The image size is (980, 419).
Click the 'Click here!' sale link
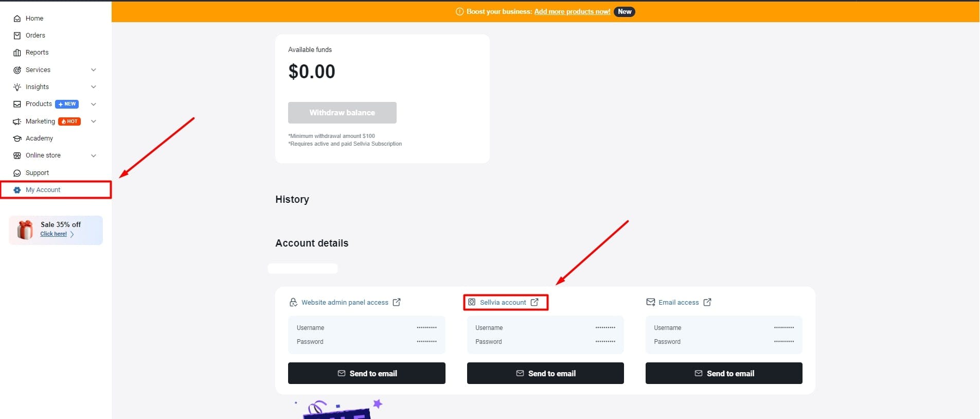click(54, 234)
